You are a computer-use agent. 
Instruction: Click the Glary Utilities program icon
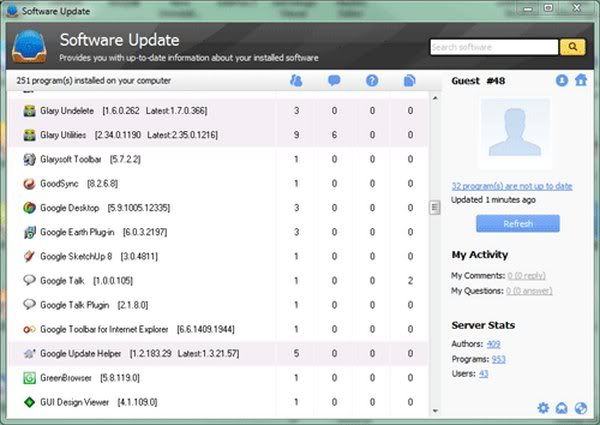click(29, 135)
